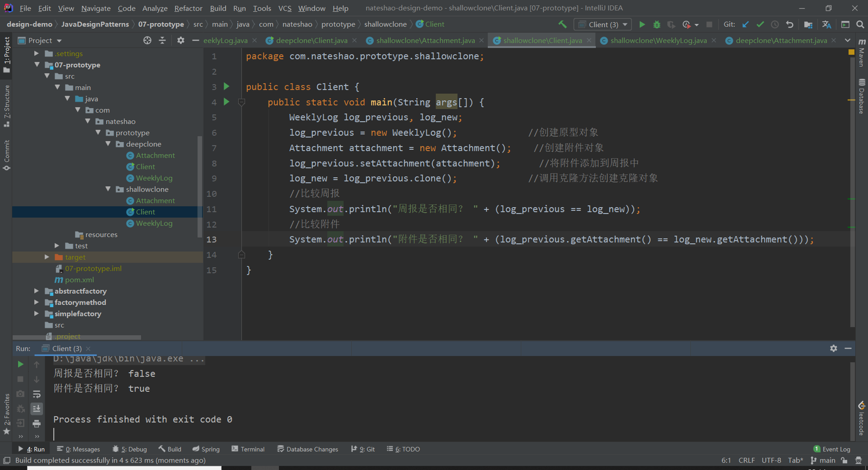Open WeeklyLog under shallowclone in tree

coord(154,223)
